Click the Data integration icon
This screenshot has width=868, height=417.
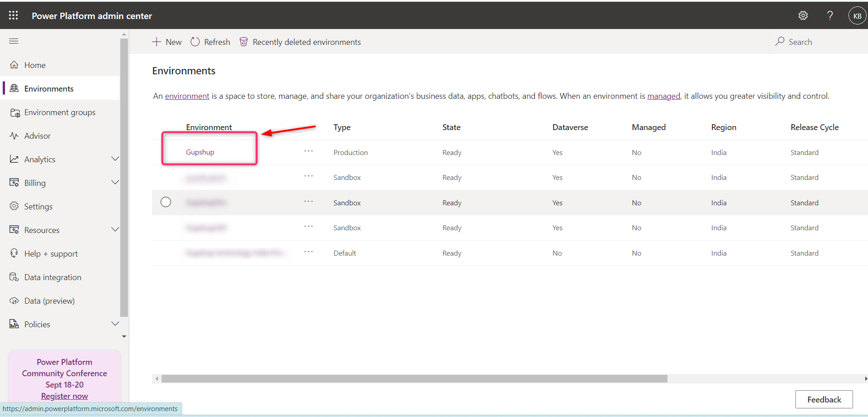(14, 277)
